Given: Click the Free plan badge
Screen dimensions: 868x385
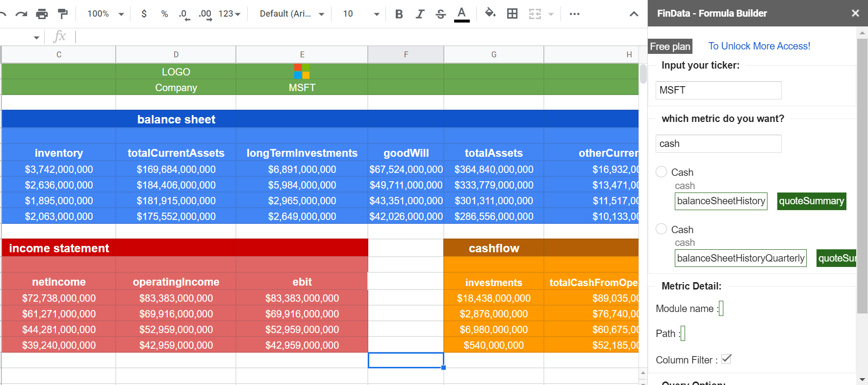Looking at the screenshot, I should (x=670, y=46).
